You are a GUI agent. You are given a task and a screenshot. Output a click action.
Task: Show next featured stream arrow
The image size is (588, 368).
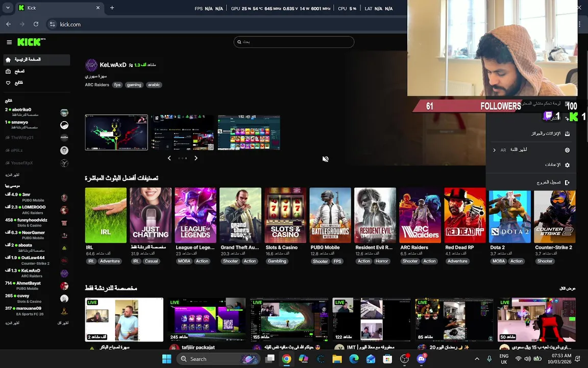point(196,158)
